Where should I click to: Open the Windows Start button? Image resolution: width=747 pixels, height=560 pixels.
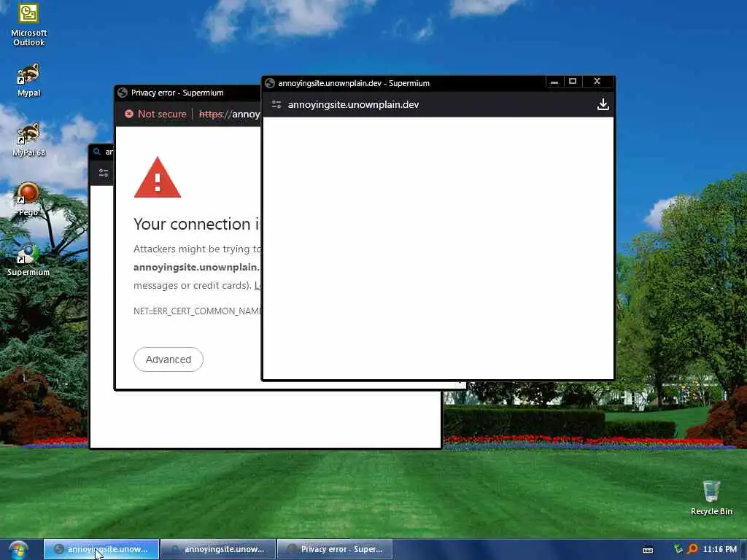pyautogui.click(x=18, y=550)
